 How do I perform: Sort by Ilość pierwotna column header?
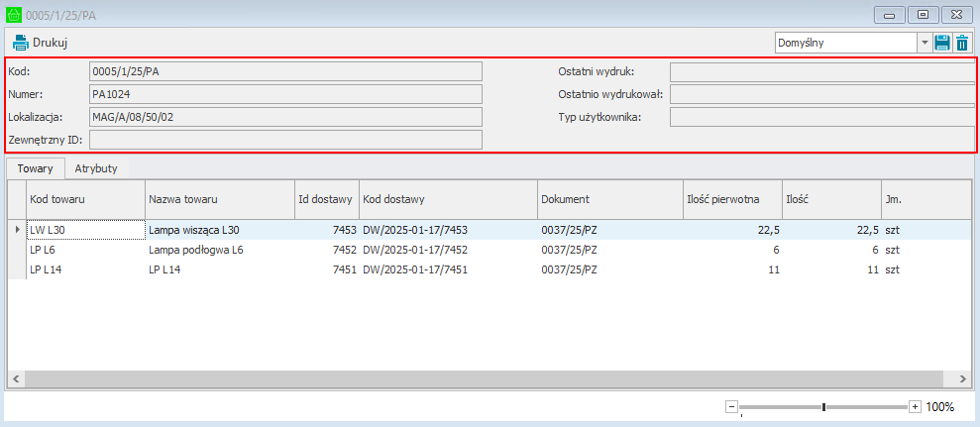tap(731, 199)
